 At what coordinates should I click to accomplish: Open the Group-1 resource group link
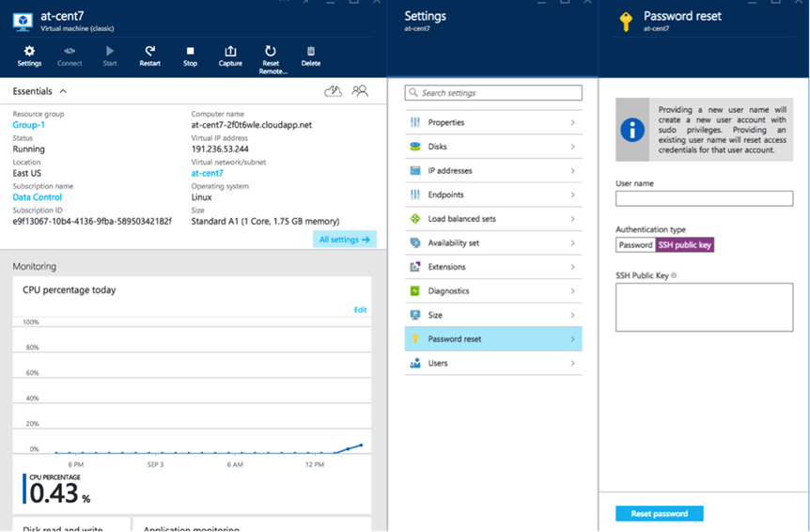(x=29, y=125)
